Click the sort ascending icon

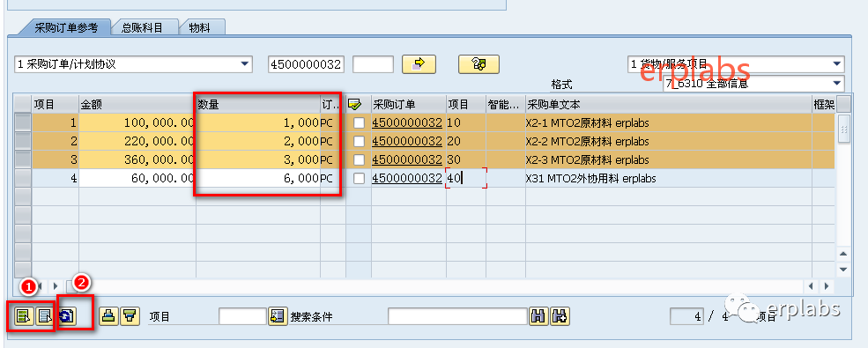point(109,316)
